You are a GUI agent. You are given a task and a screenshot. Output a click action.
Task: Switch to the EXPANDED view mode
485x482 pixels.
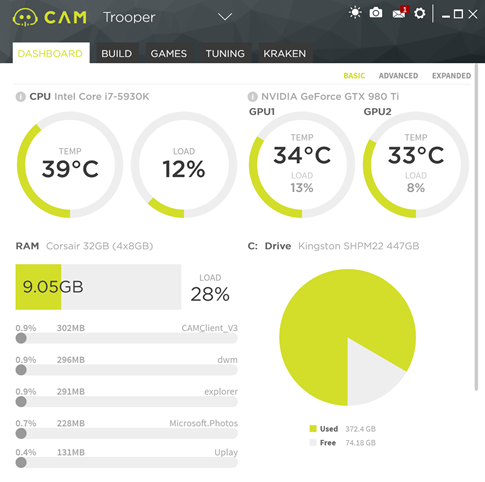[x=451, y=76]
